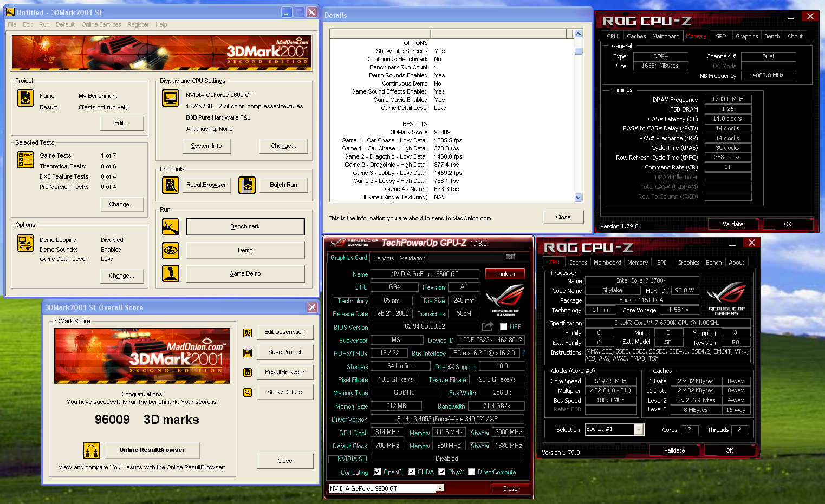Screen dimensions: 825x504
Task: Open the Socket #1 selection dropdown in CPU-Z
Action: tap(639, 430)
